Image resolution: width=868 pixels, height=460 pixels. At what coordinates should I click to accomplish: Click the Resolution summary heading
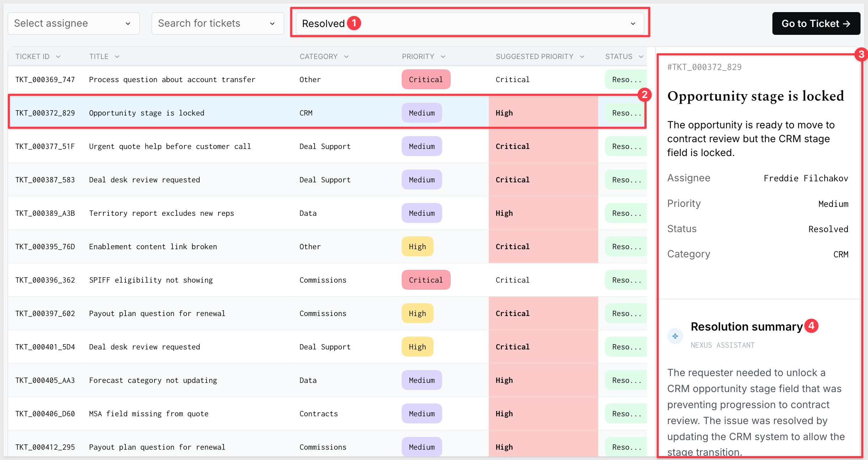point(746,326)
